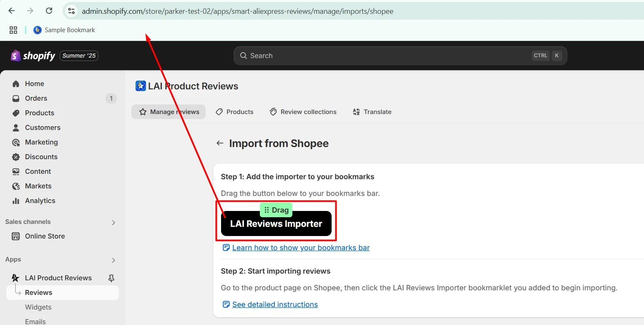Reload the page with refresh icon
Image resolution: width=644 pixels, height=325 pixels.
(49, 11)
